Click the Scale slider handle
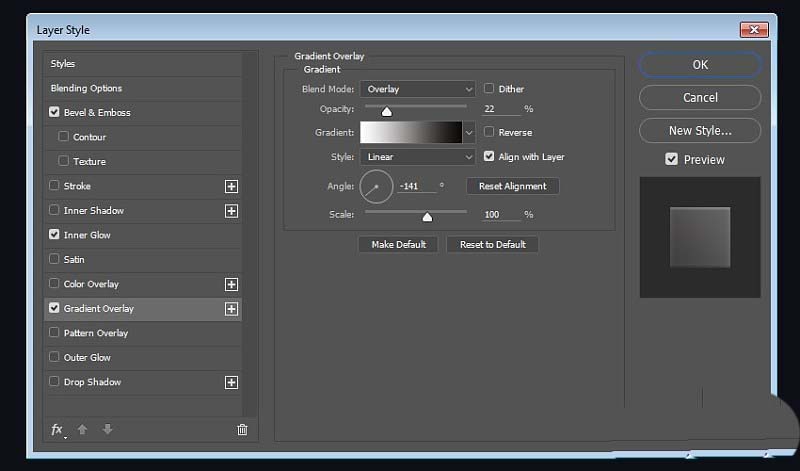The image size is (800, 471). point(428,217)
